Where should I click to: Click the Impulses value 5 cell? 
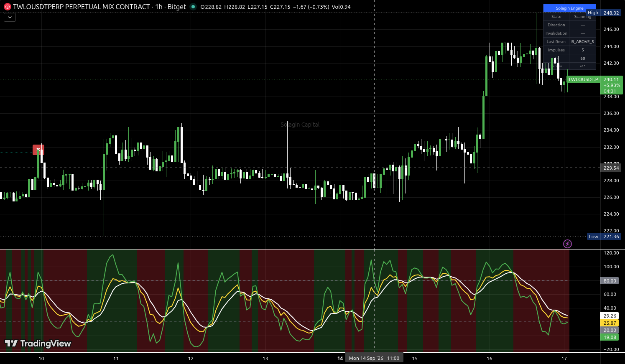(x=583, y=50)
